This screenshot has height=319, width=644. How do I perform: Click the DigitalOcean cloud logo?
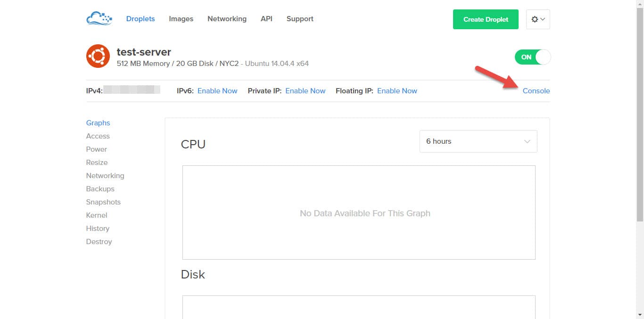99,19
